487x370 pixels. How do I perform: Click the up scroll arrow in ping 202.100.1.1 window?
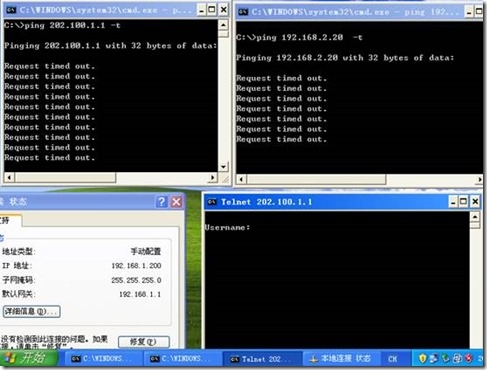[223, 25]
